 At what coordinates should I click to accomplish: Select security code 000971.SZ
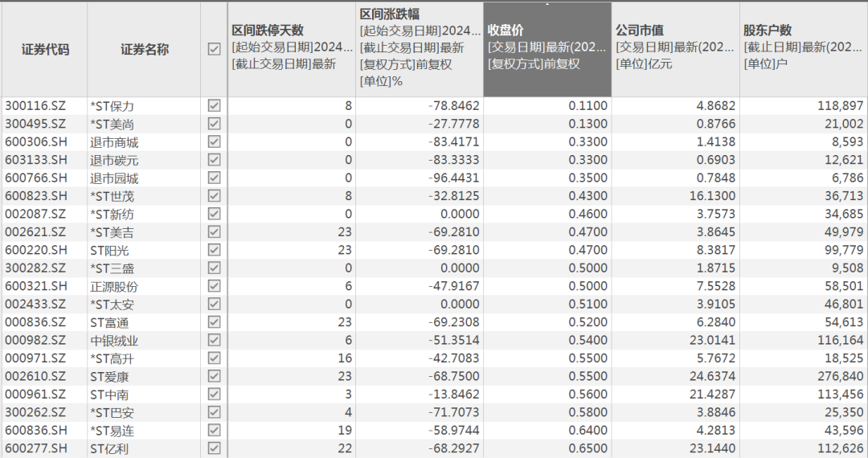pos(35,358)
